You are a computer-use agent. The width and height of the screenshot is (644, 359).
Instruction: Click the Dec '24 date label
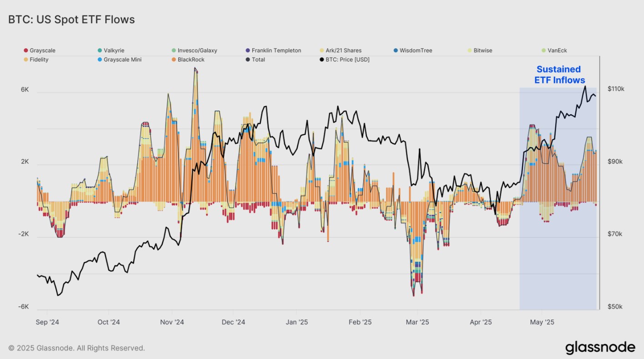[233, 322]
